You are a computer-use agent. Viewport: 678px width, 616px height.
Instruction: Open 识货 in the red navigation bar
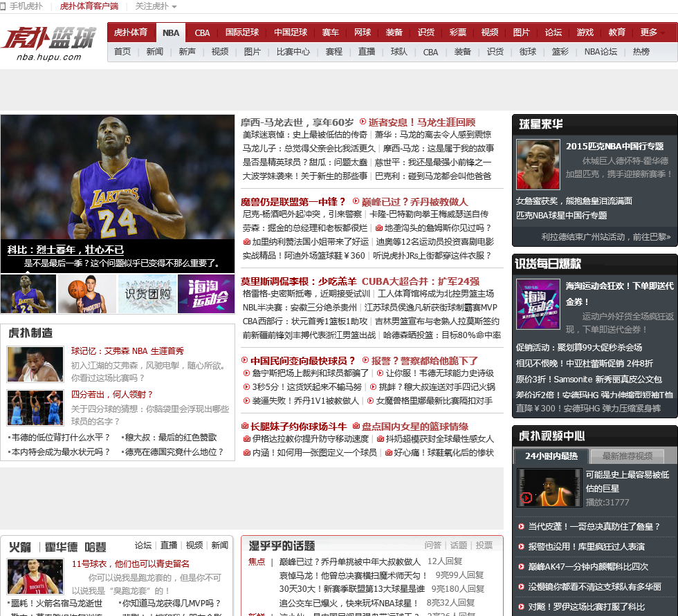[x=426, y=32]
